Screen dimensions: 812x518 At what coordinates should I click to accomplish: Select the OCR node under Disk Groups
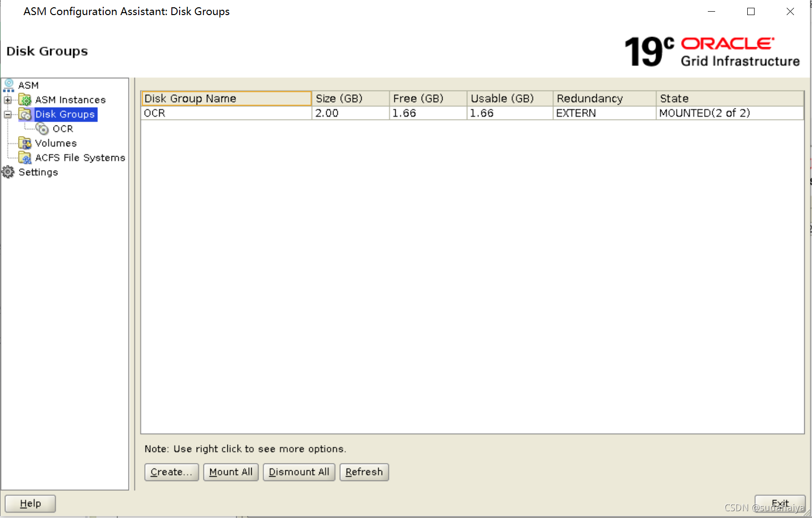point(63,129)
